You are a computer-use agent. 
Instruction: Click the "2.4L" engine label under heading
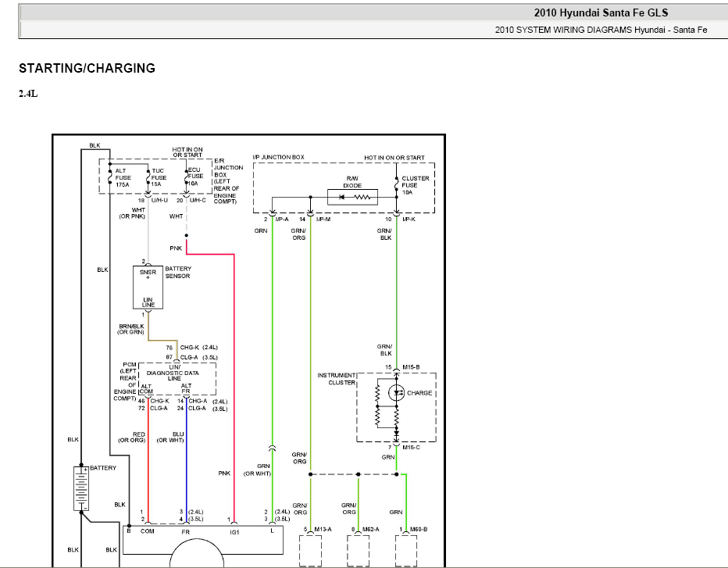click(28, 94)
